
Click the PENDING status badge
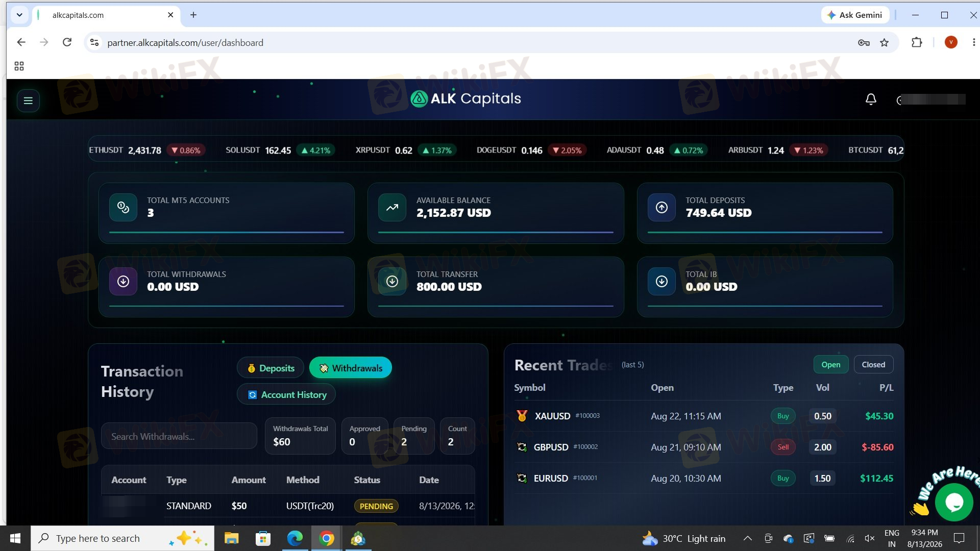coord(376,506)
